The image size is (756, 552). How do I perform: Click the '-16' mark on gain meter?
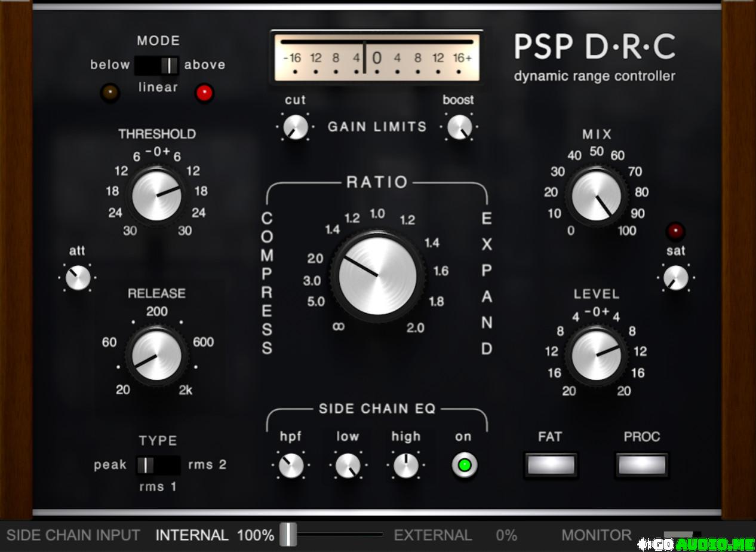point(292,58)
